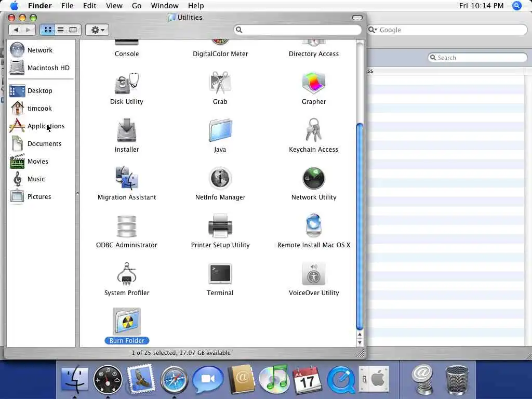Select Printer Setup Utility icon

point(220,226)
